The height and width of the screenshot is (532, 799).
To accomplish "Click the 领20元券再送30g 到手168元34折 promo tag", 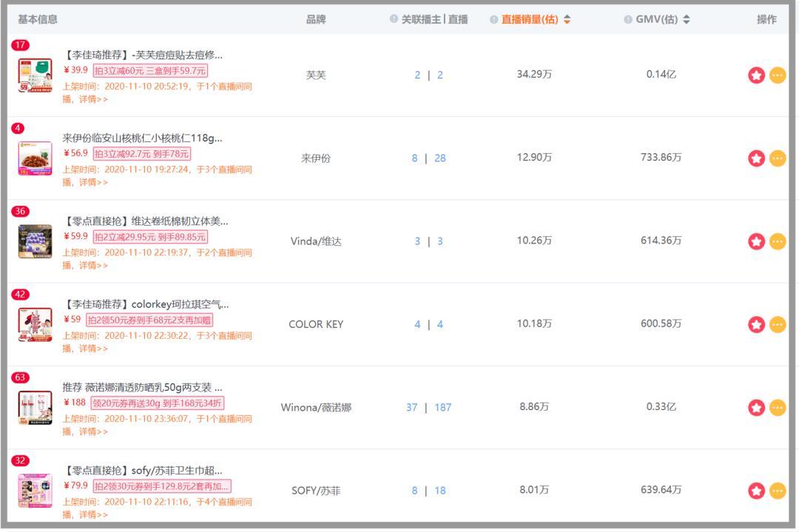I will coord(158,403).
